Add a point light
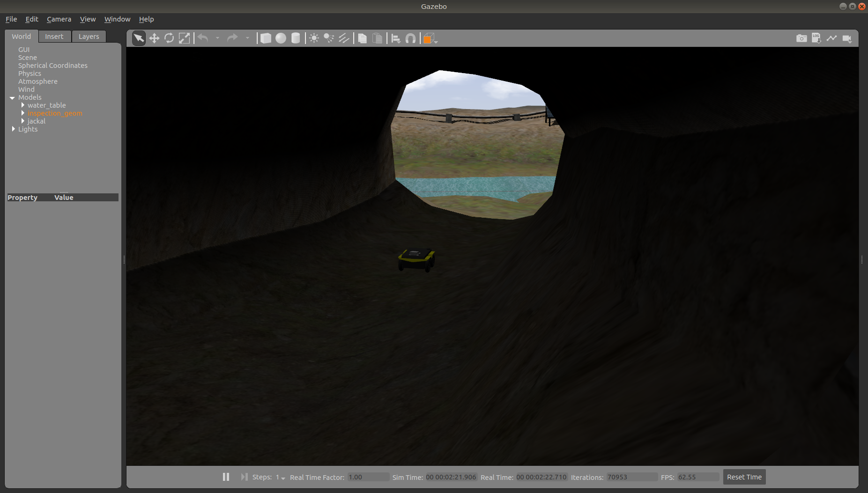 314,38
